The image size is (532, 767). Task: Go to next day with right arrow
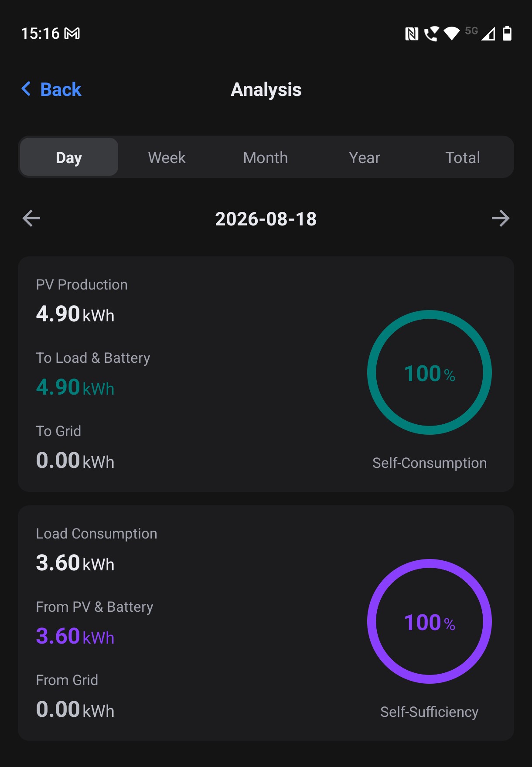501,218
